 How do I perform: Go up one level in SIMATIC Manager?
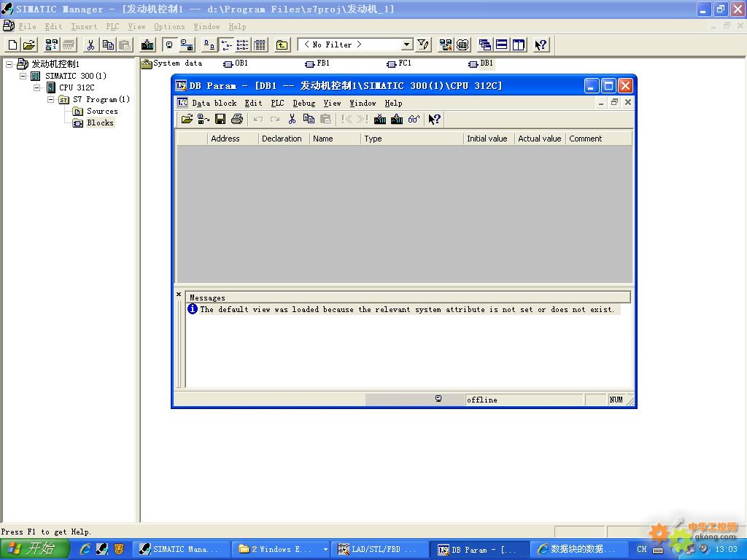point(282,44)
